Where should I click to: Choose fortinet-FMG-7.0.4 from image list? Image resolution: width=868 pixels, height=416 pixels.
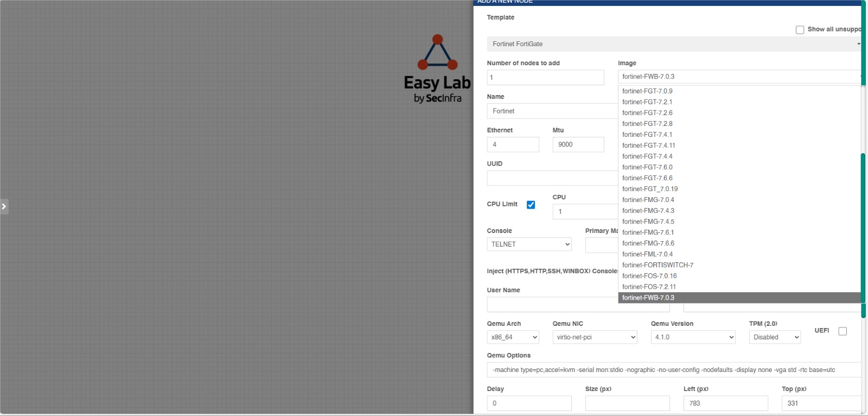pyautogui.click(x=739, y=200)
